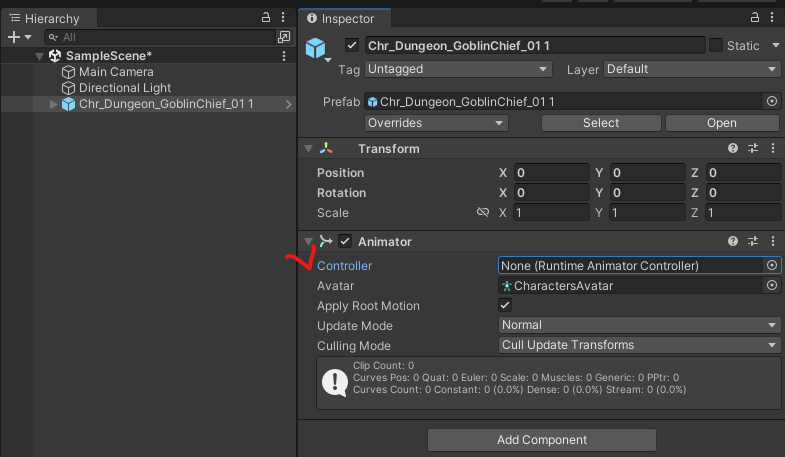Viewport: 785px width, 457px height.
Task: Open Controller object picker circle
Action: click(x=771, y=265)
